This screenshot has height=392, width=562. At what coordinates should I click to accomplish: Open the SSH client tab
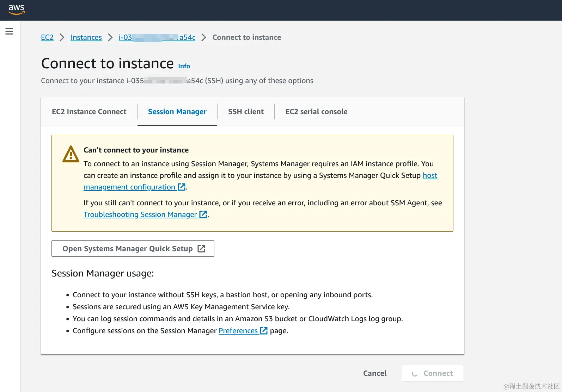coord(246,112)
